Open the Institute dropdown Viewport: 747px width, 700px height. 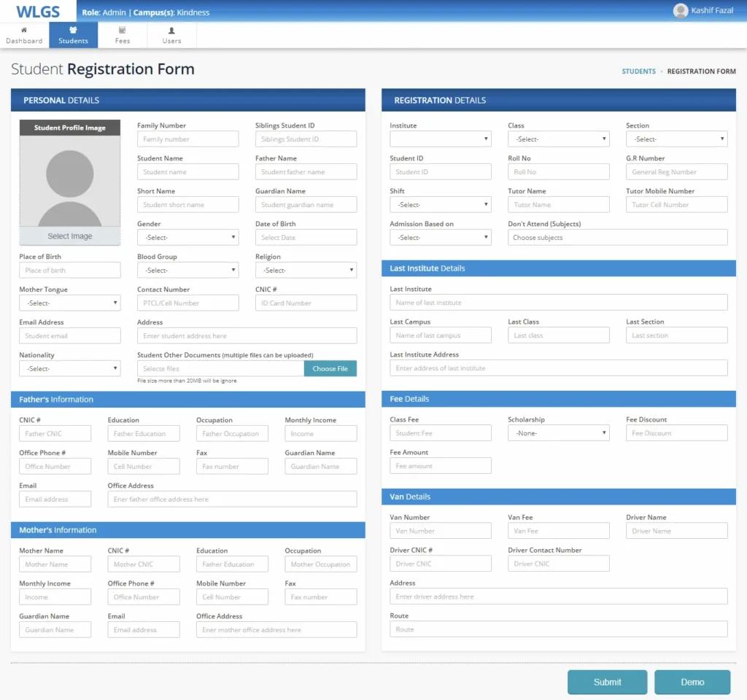[440, 139]
